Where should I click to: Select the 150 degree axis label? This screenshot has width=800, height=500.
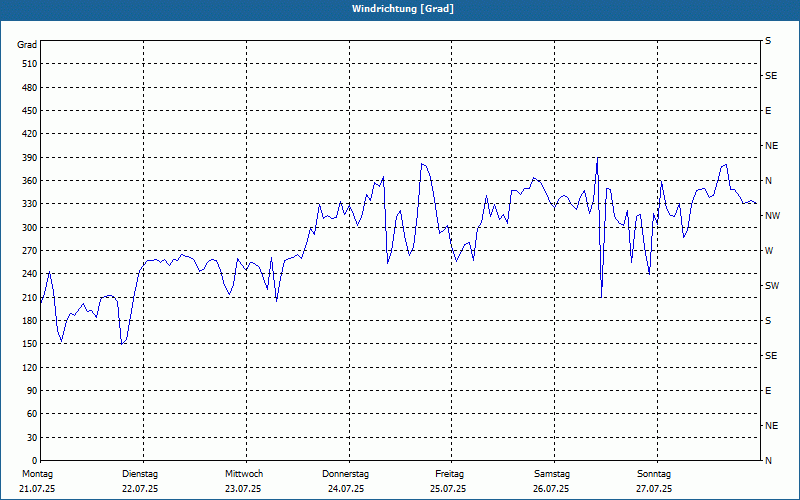click(x=30, y=343)
